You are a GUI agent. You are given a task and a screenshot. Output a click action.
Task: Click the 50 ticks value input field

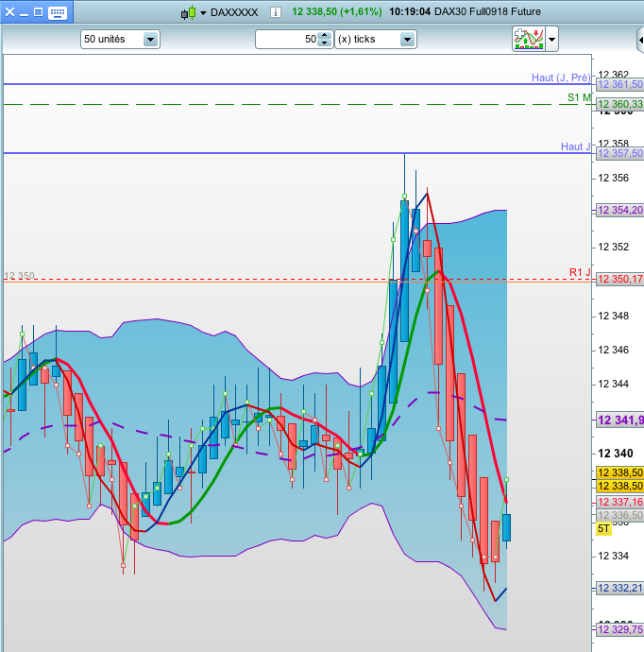(287, 39)
